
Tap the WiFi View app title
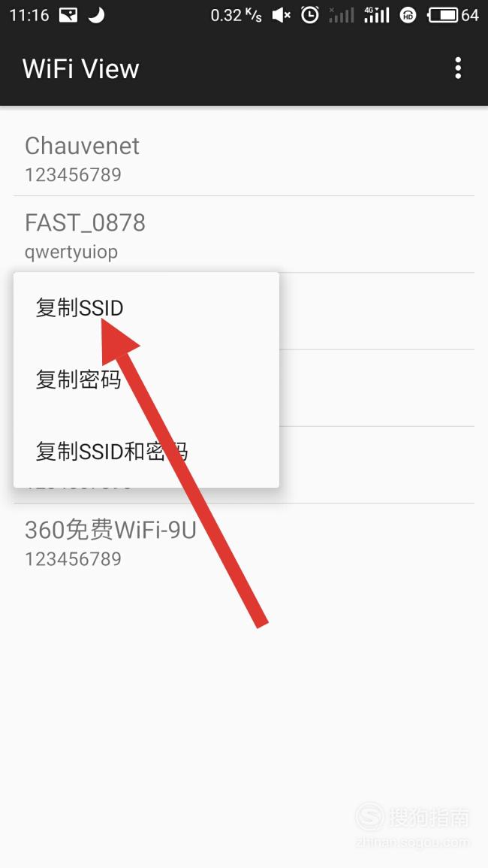81,68
